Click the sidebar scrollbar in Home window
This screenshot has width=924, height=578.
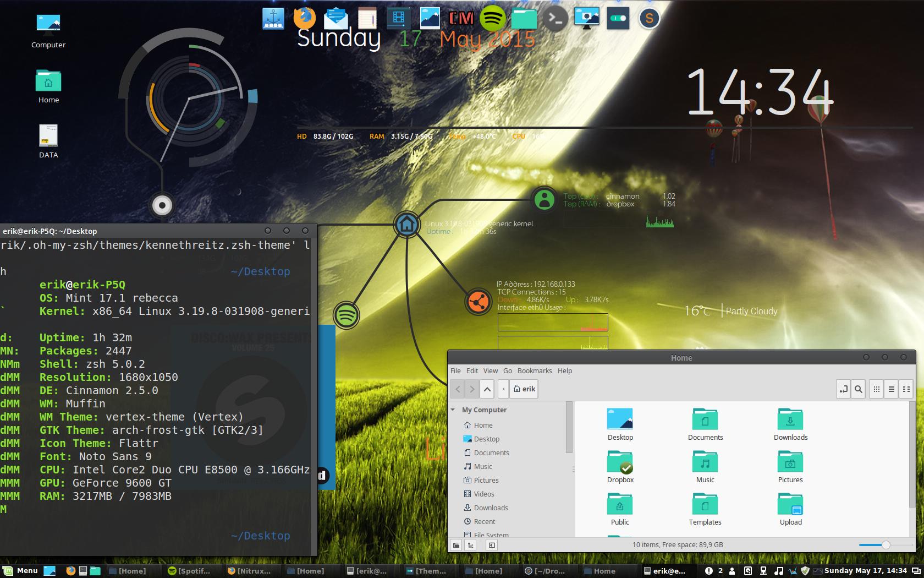click(x=569, y=427)
